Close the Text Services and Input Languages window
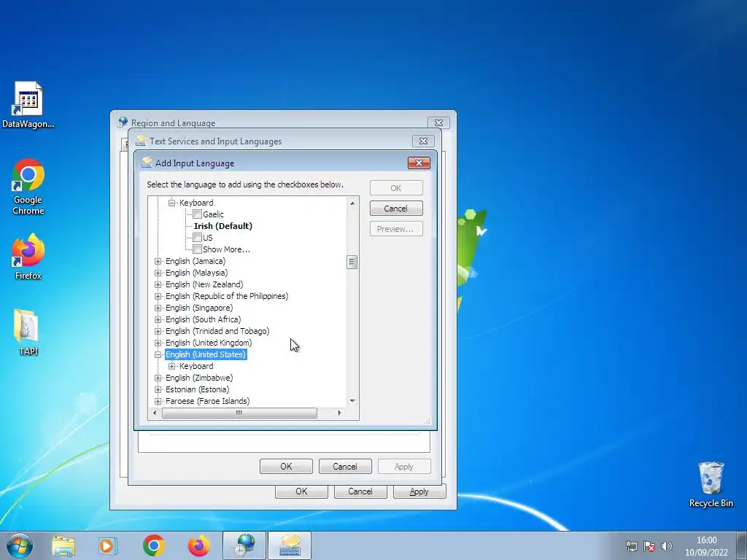This screenshot has height=560, width=747. (423, 141)
